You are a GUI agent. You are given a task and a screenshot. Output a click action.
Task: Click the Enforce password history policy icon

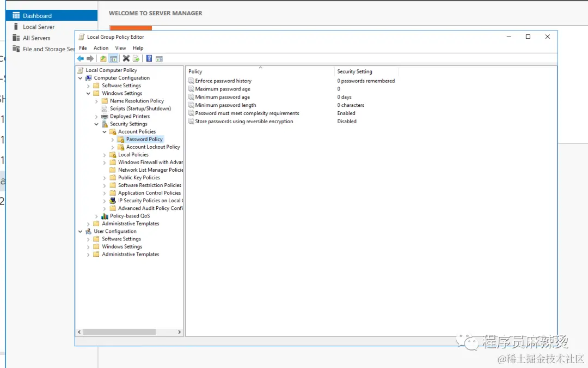[x=191, y=81]
